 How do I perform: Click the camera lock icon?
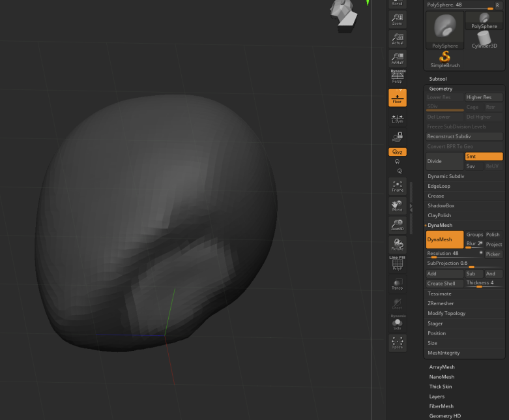(x=398, y=137)
